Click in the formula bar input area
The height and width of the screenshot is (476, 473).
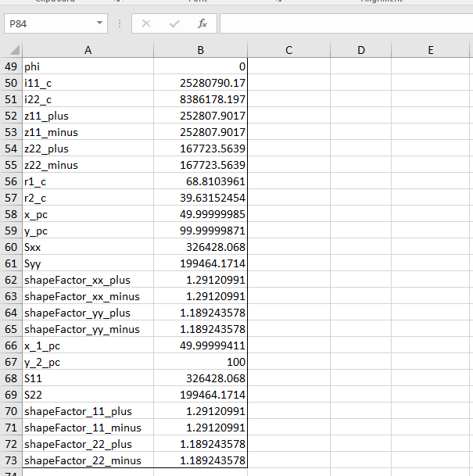click(344, 24)
